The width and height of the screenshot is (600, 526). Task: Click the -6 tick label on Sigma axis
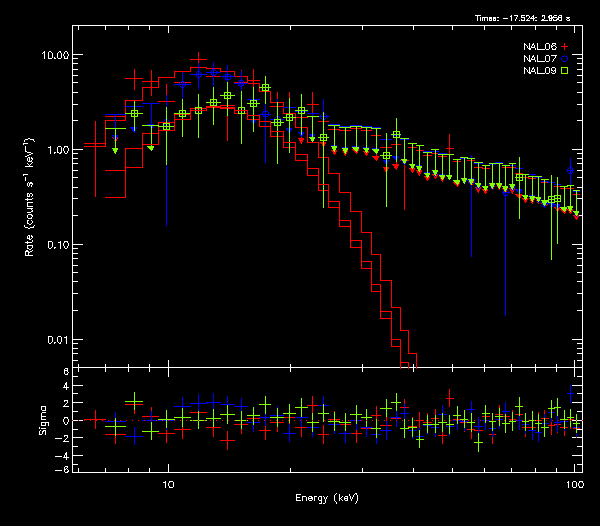[x=64, y=469]
